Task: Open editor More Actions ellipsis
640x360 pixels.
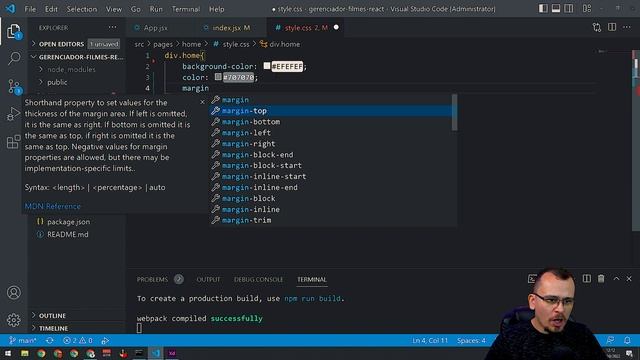Action: pos(627,27)
